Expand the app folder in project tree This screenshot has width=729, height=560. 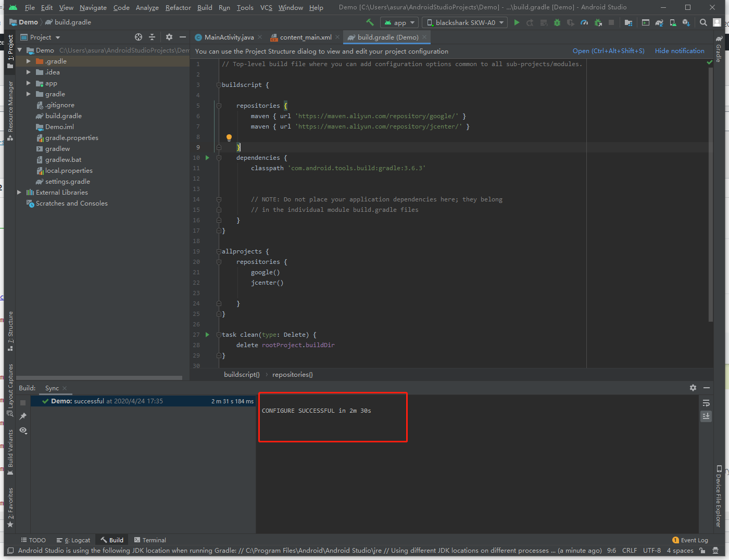[29, 83]
